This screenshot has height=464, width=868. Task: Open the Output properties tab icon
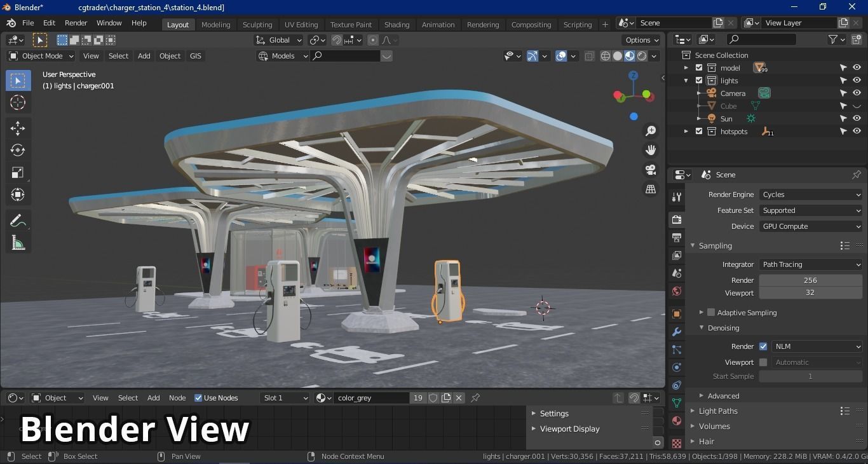point(677,237)
